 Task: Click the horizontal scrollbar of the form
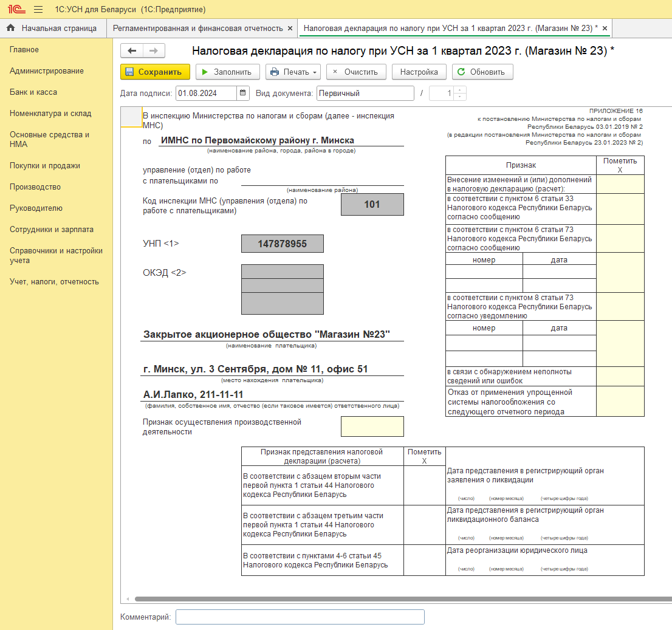(403, 599)
